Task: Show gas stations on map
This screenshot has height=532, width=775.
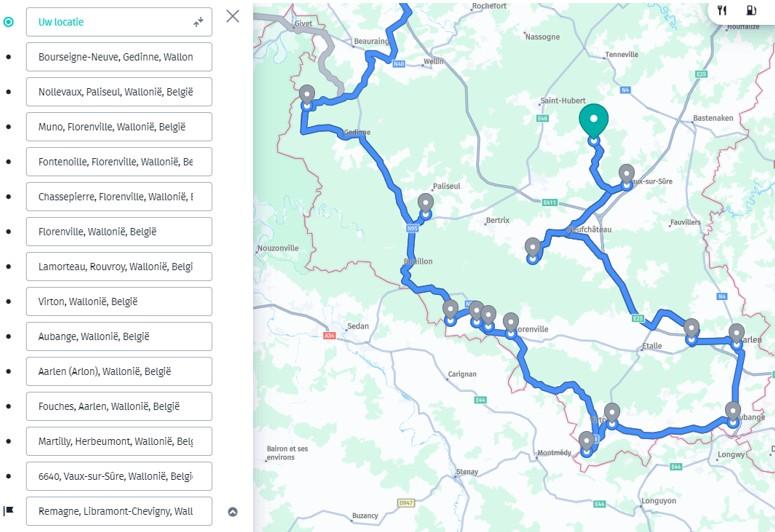Action: (x=751, y=10)
